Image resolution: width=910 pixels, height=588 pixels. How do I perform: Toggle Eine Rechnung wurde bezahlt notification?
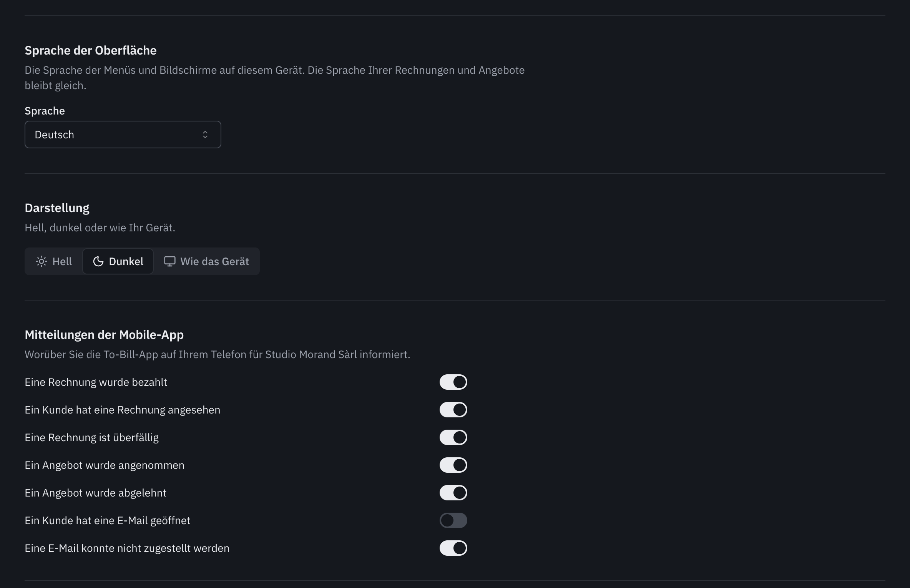pyautogui.click(x=453, y=382)
